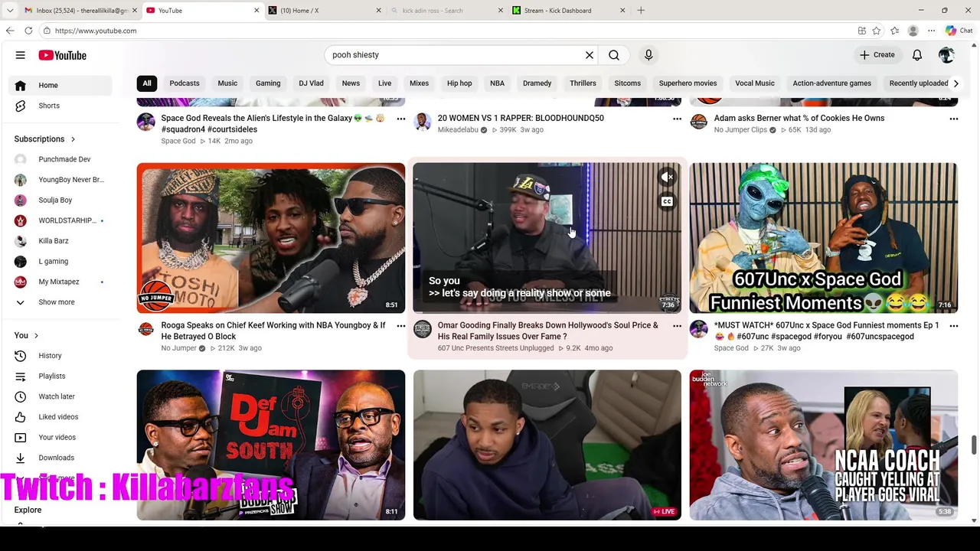
Task: Select the Music filter chip
Action: [227, 83]
